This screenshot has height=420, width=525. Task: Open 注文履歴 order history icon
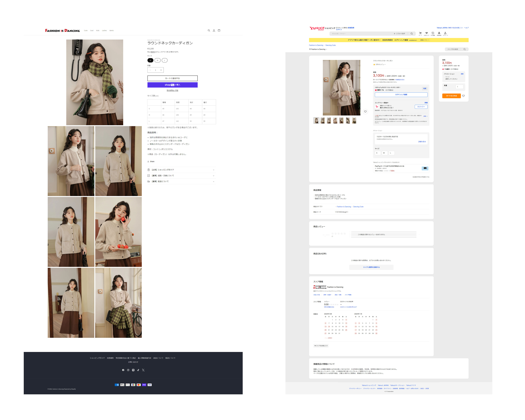tap(433, 33)
